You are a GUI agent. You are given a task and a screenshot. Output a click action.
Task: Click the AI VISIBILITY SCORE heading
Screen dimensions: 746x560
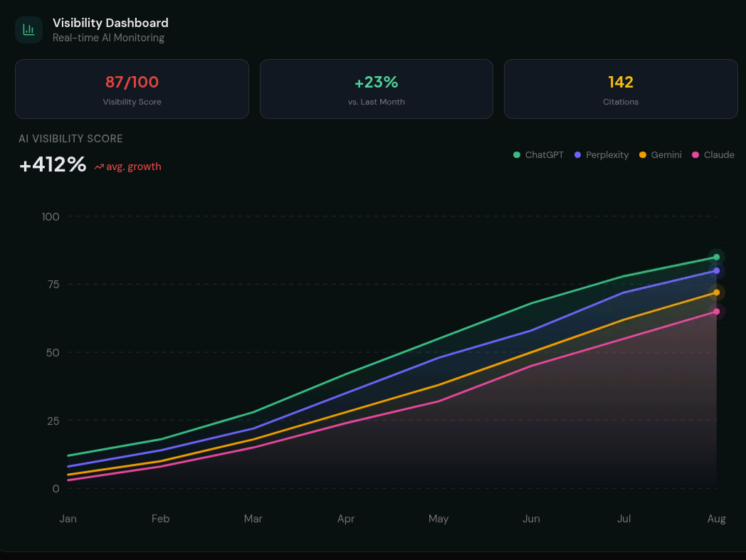(70, 139)
